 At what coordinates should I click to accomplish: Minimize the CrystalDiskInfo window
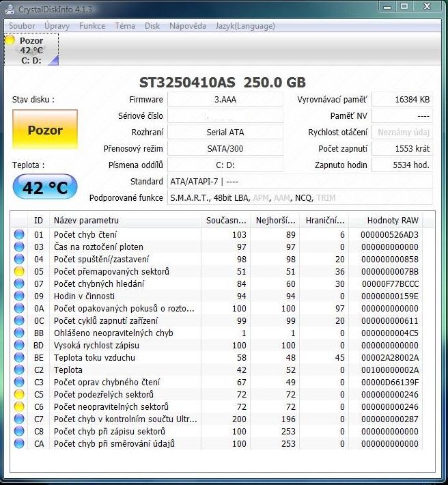(x=387, y=6)
